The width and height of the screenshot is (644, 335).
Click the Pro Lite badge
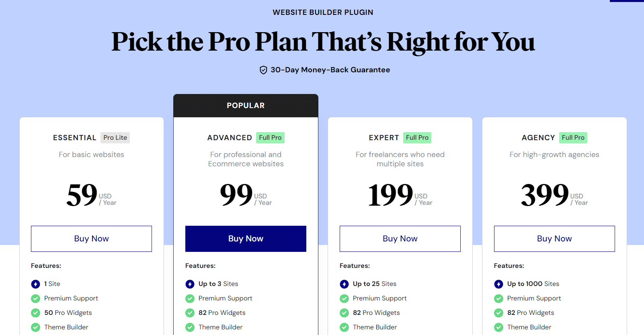(x=115, y=138)
